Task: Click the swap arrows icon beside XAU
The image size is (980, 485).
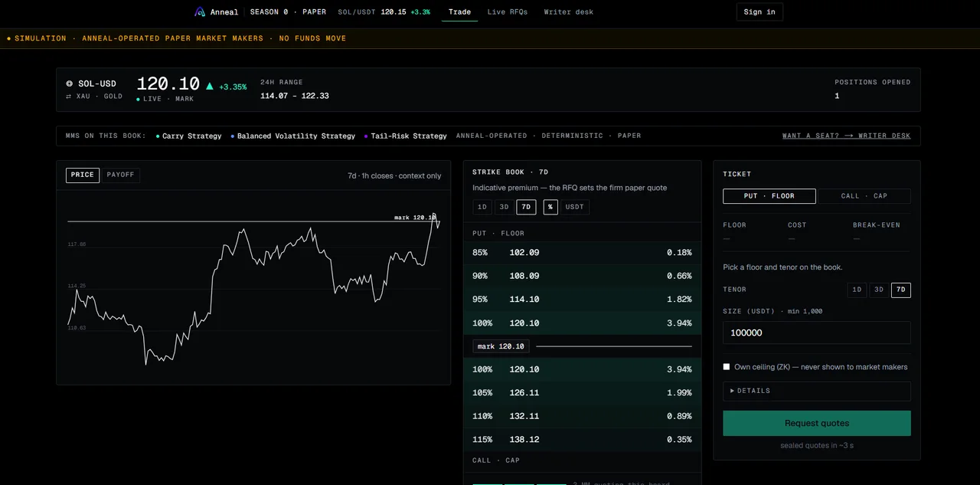Action: click(69, 97)
